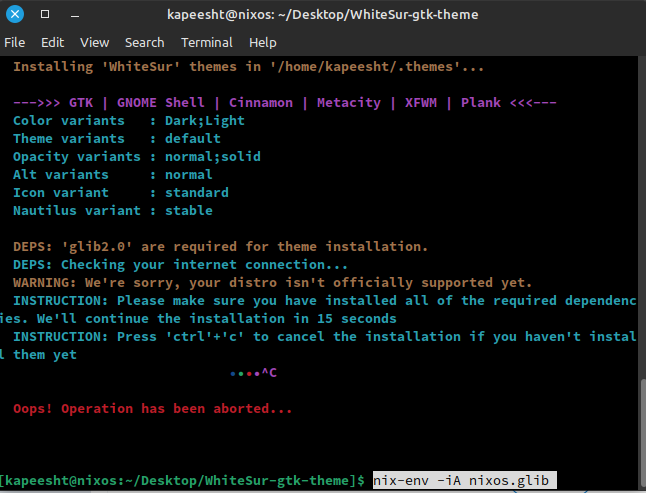Open the File menu
The width and height of the screenshot is (646, 493).
(x=14, y=42)
